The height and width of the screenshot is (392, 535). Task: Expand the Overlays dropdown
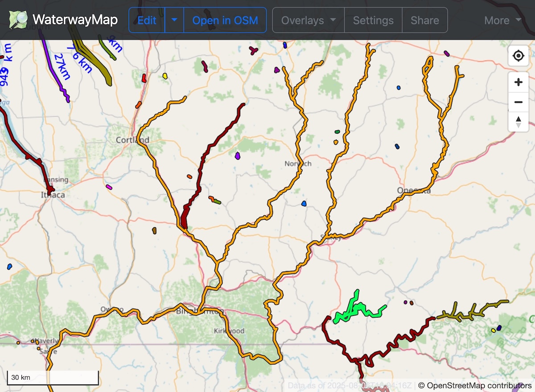pyautogui.click(x=309, y=20)
